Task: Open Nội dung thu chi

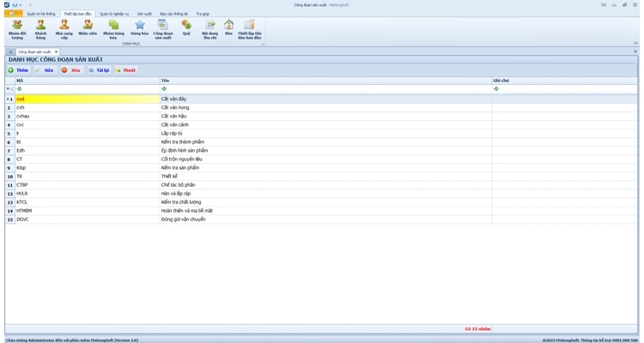Action: (210, 29)
